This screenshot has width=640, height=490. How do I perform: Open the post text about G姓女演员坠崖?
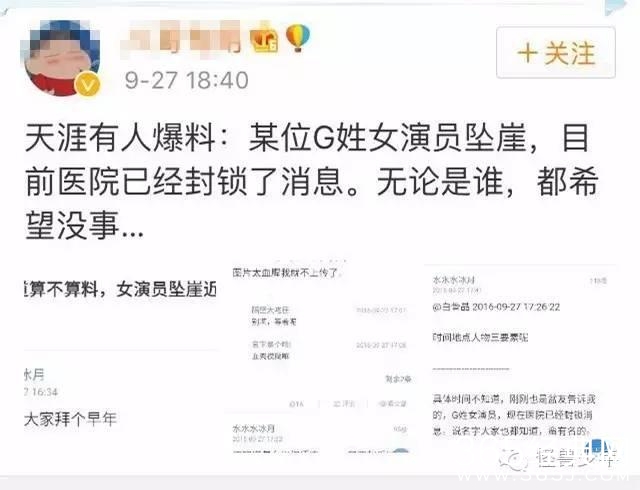[x=311, y=181]
